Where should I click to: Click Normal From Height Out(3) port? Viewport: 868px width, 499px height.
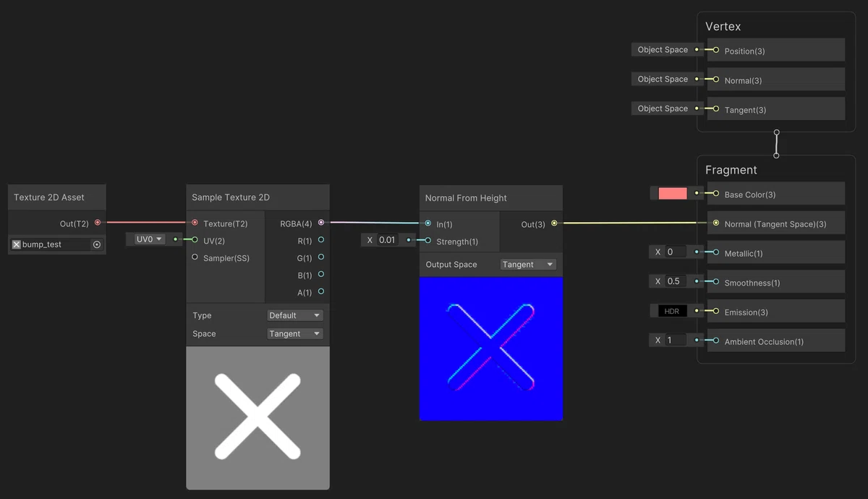coord(554,223)
